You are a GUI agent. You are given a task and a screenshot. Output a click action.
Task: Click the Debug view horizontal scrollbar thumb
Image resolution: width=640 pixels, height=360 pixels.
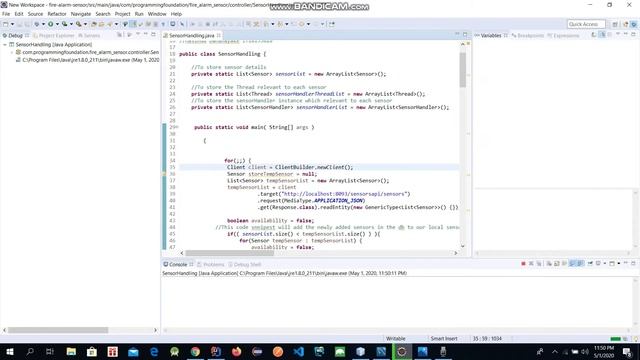(x=58, y=330)
